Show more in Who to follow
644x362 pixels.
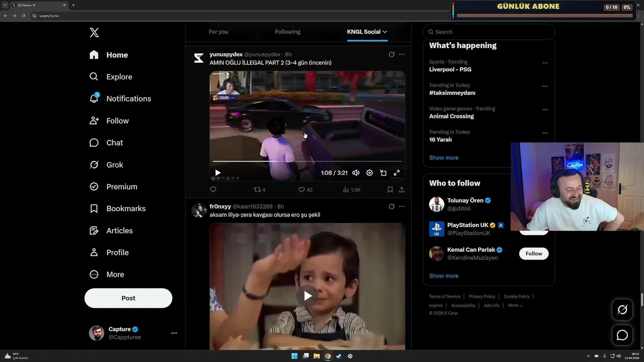(x=444, y=276)
